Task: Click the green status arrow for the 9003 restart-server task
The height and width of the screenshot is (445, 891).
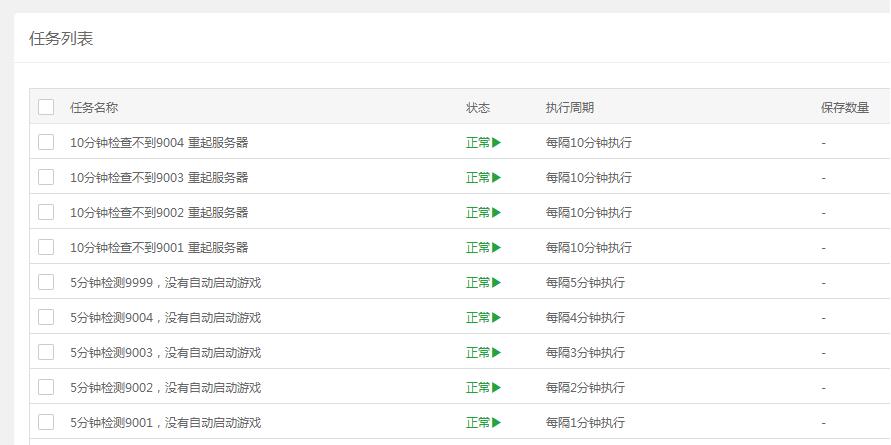Action: click(497, 178)
